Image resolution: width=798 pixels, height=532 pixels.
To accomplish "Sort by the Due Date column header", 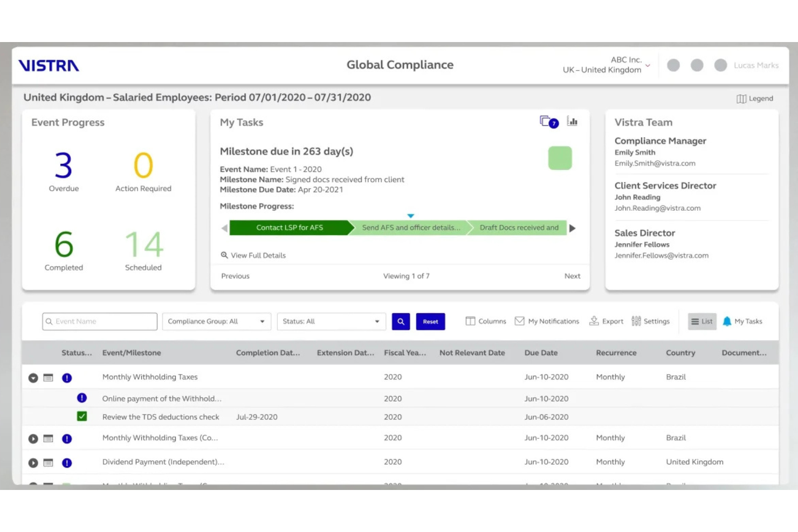I will tap(541, 353).
